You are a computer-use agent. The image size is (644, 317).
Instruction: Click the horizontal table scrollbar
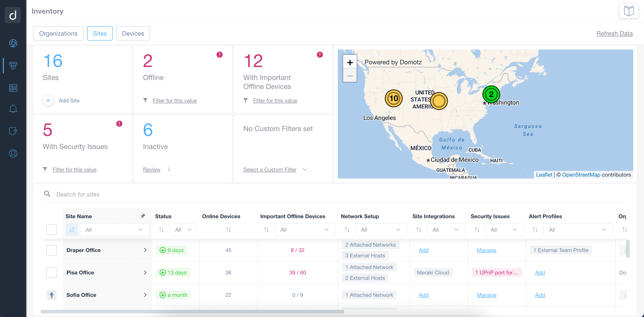pyautogui.click(x=192, y=311)
